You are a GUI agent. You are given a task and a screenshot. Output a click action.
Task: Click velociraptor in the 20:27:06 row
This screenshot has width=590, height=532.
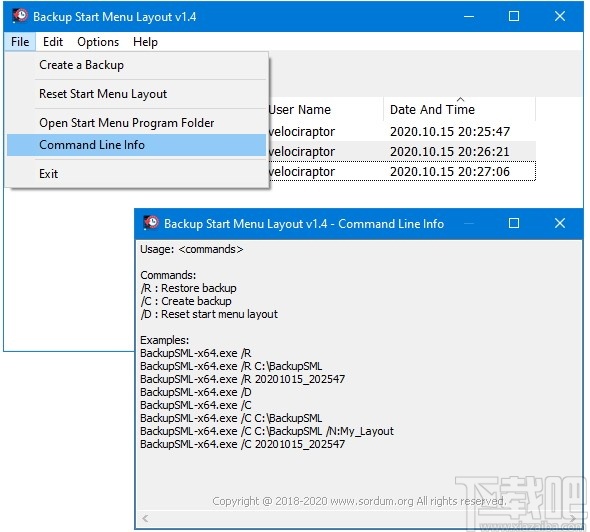click(x=302, y=172)
